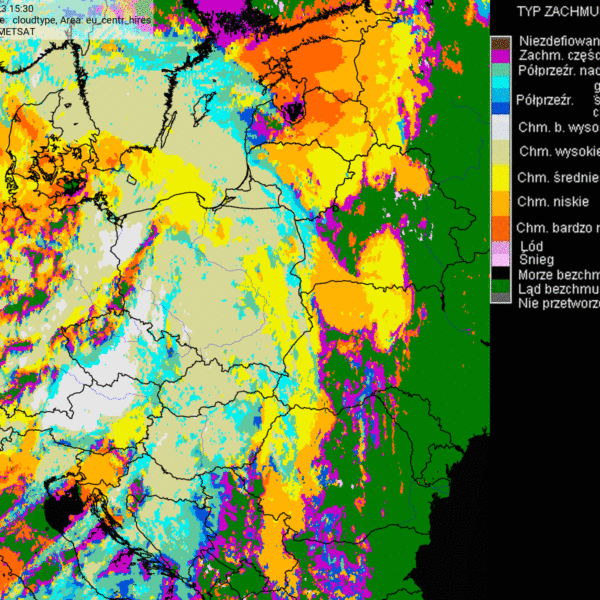The width and height of the screenshot is (600, 600).
Task: Click the Lód legend label
Action: click(x=533, y=246)
